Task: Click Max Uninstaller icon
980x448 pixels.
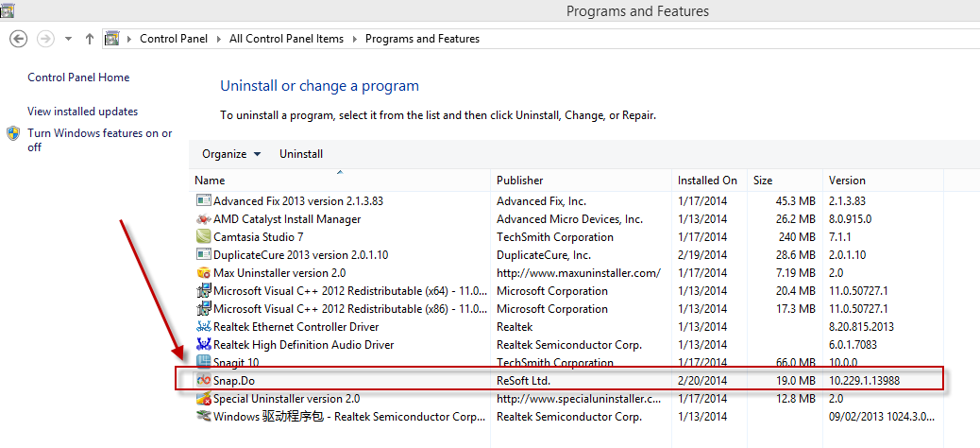Action: click(x=204, y=273)
